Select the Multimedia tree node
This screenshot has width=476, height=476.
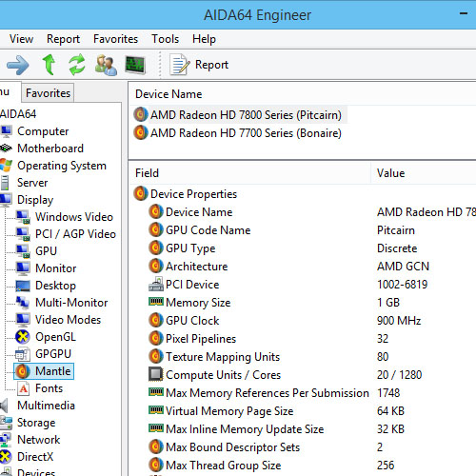46,406
